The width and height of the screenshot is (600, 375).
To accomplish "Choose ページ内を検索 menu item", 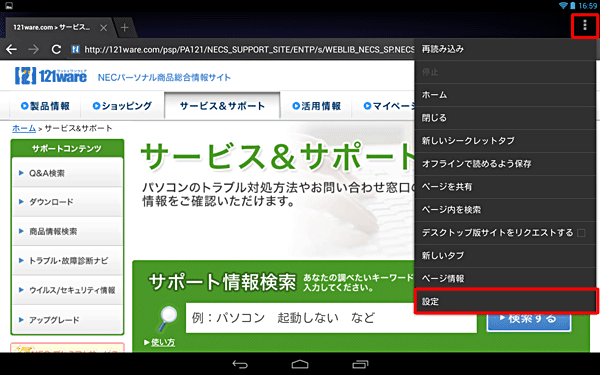I will coord(505,210).
